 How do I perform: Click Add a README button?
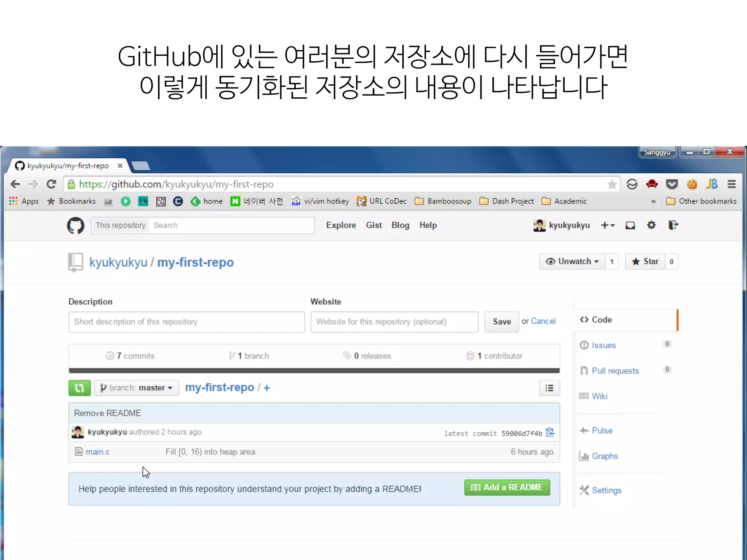tap(507, 487)
